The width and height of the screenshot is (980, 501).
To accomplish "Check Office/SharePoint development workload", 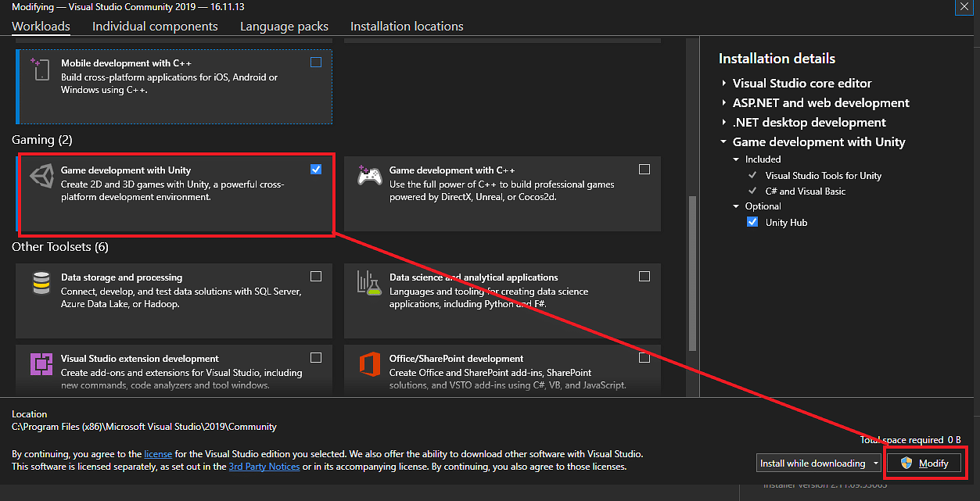I will (x=644, y=358).
